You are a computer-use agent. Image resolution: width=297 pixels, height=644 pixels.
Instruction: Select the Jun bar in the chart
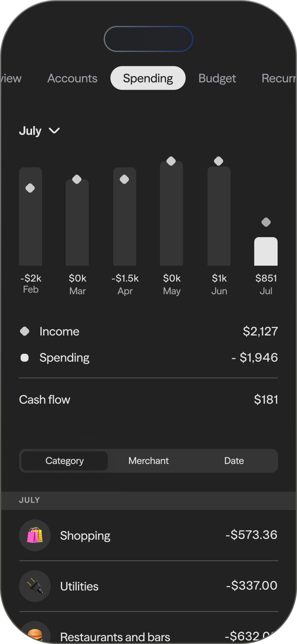tap(219, 216)
